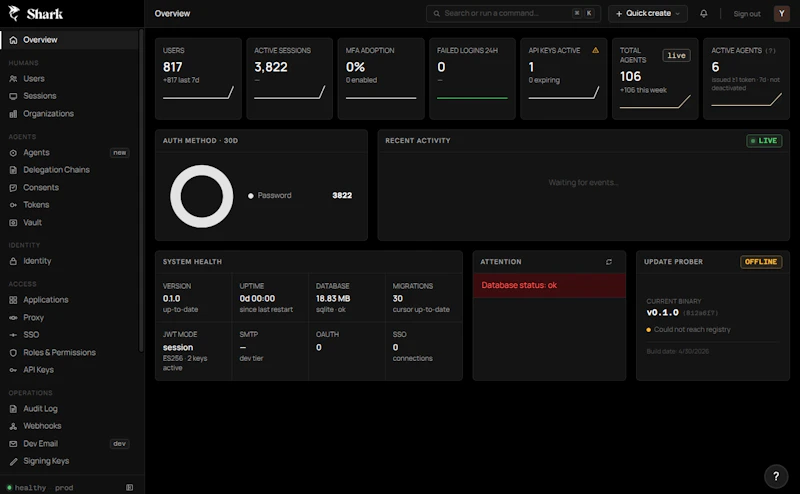
Task: Click the Organizations building icon
Action: (x=13, y=114)
